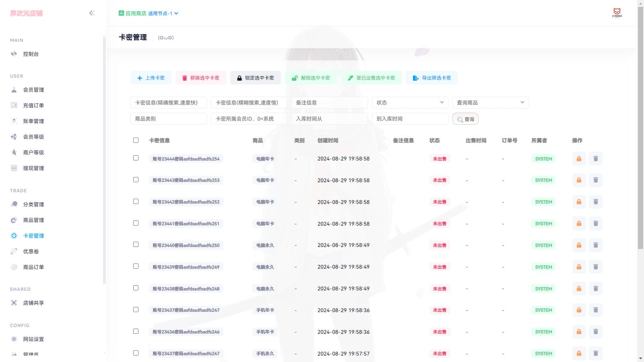This screenshot has height=362, width=644.
Task: Open 商品管理 in sidebar menu
Action: (33, 220)
